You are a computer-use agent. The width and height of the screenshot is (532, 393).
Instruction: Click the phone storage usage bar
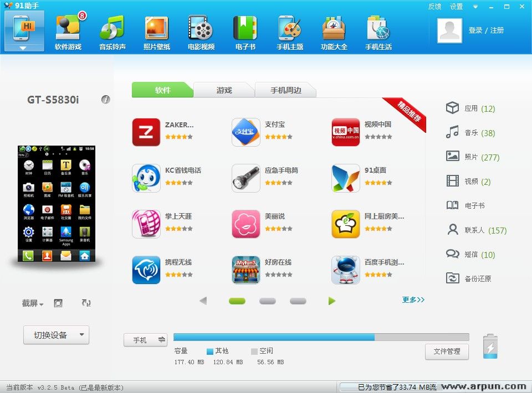click(x=321, y=337)
